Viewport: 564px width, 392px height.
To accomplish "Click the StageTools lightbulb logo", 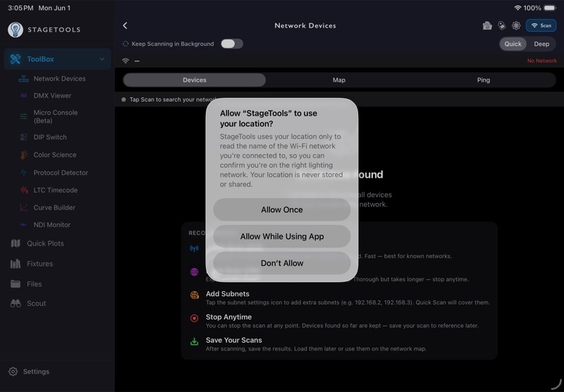I will (16, 30).
